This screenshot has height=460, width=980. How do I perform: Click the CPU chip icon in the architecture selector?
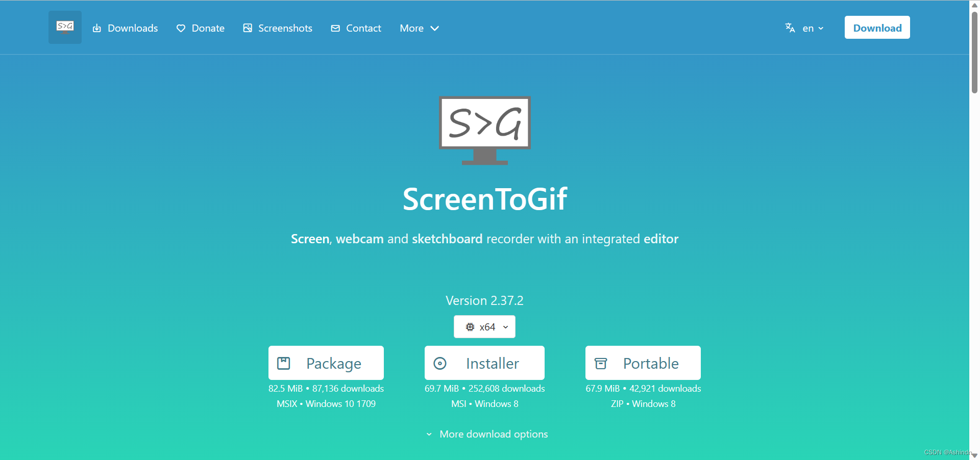(x=470, y=327)
